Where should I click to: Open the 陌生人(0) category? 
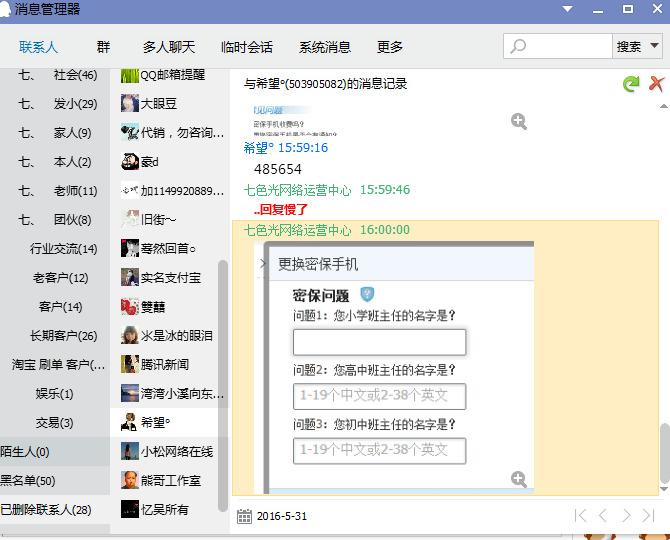tap(55, 452)
